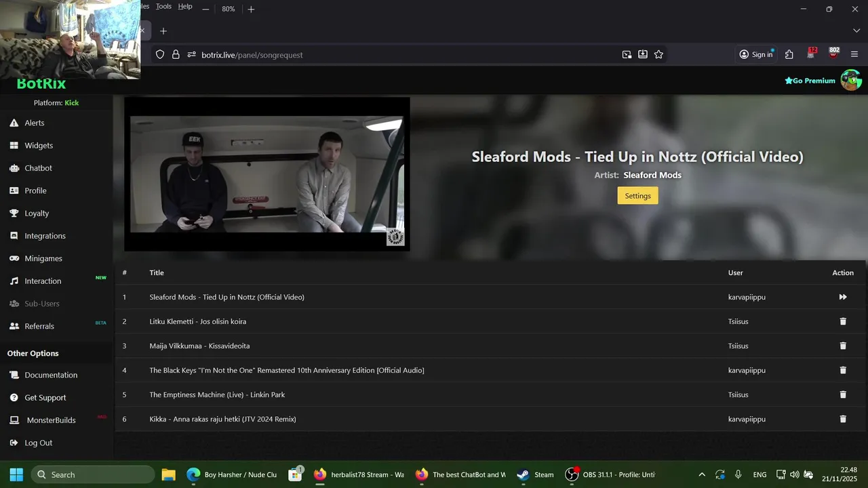The width and height of the screenshot is (868, 488).
Task: Delete The Emptiness Machine song from queue
Action: [x=843, y=394]
